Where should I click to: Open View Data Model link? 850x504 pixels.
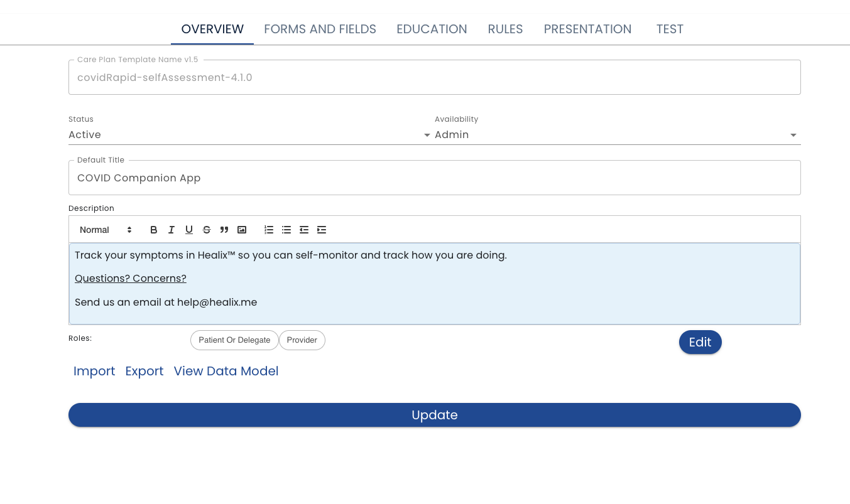tap(226, 371)
